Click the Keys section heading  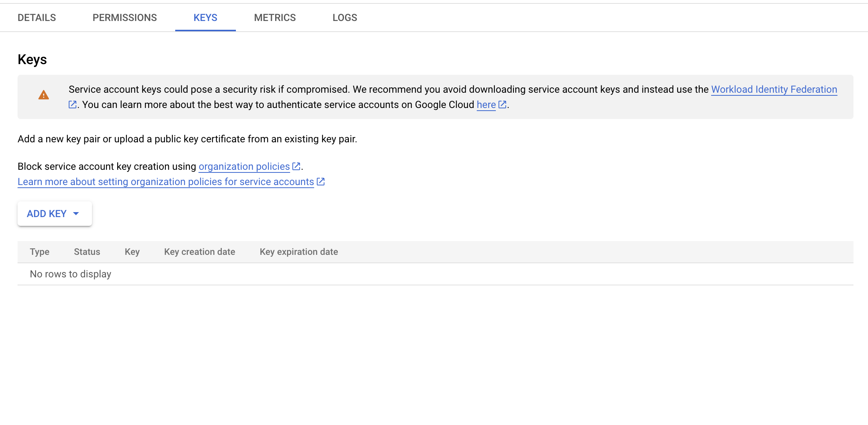32,60
